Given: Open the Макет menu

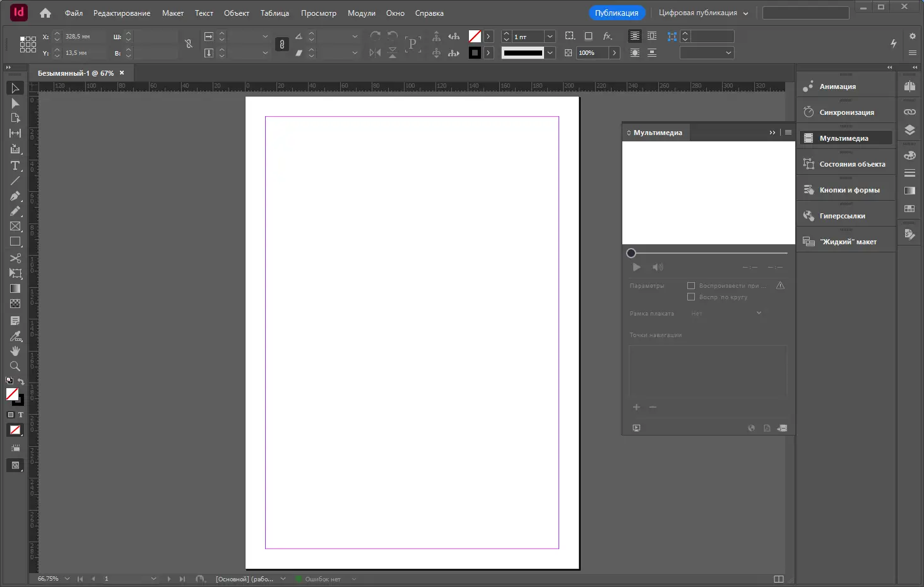Looking at the screenshot, I should pyautogui.click(x=172, y=13).
